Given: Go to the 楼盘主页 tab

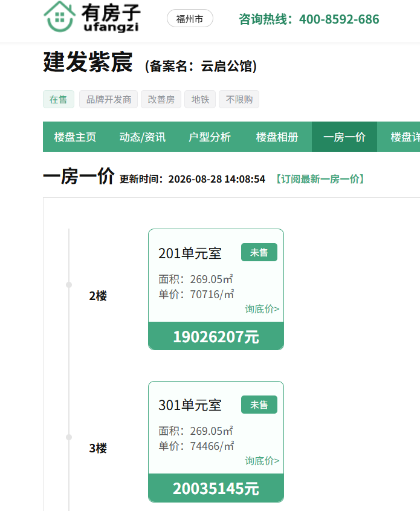Looking at the screenshot, I should [x=75, y=137].
